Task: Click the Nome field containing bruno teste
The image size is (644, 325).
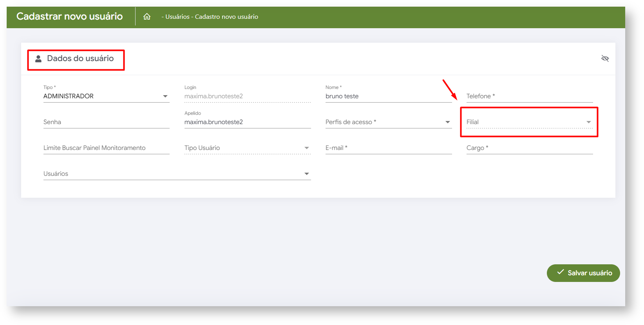Action: 388,96
